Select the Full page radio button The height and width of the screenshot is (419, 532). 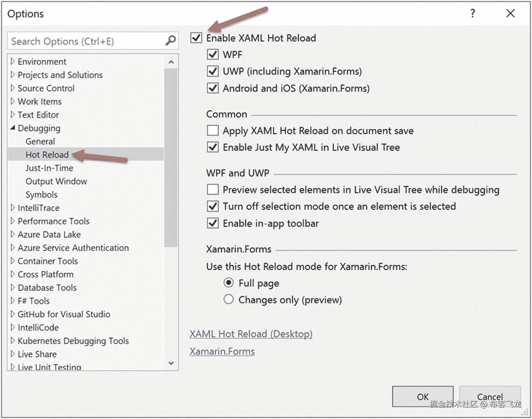click(x=229, y=283)
